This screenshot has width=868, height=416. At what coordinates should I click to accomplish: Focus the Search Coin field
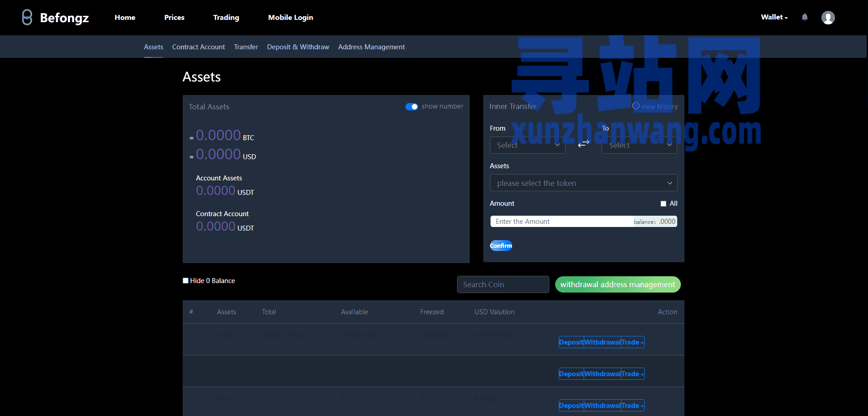503,284
